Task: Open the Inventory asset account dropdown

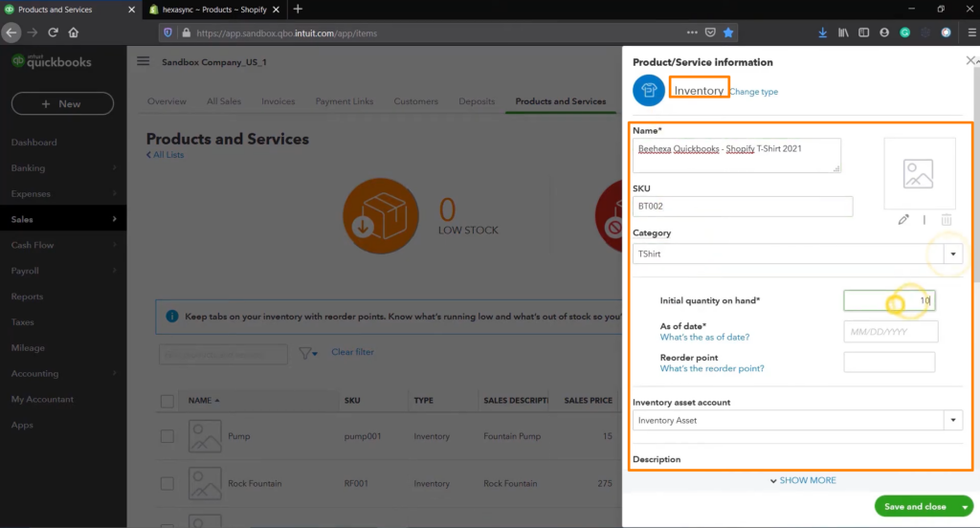Action: tap(953, 420)
